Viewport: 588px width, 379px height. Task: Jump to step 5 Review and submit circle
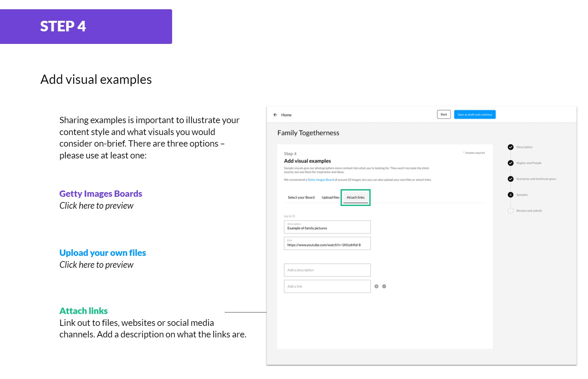pos(511,211)
